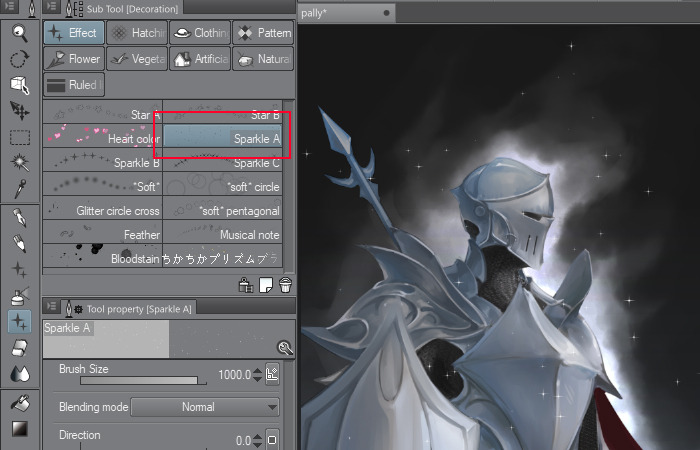This screenshot has width=700, height=450.
Task: Choose the *Soft* brush
Action: (103, 184)
